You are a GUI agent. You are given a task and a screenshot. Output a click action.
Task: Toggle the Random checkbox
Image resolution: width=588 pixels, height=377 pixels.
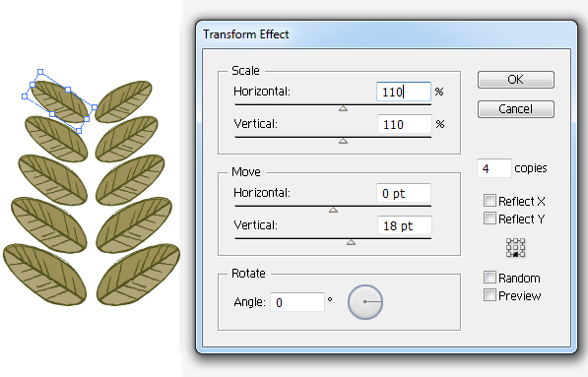point(490,278)
